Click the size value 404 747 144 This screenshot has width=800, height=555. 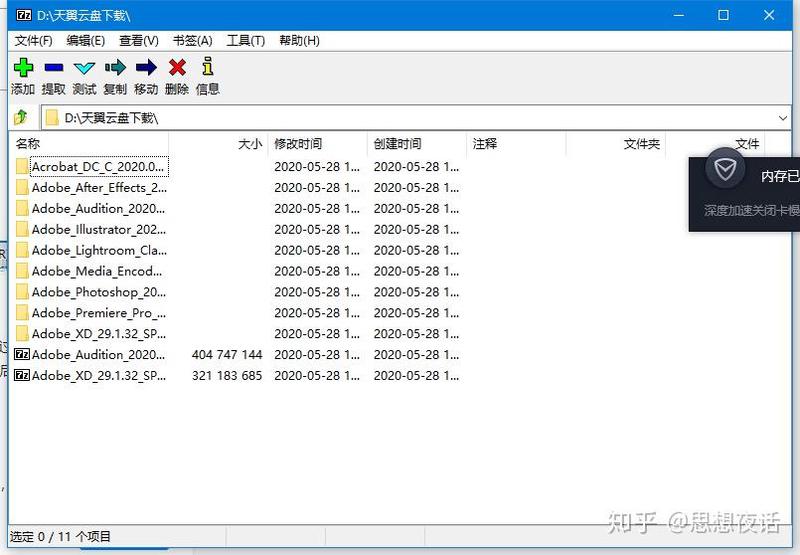[227, 355]
